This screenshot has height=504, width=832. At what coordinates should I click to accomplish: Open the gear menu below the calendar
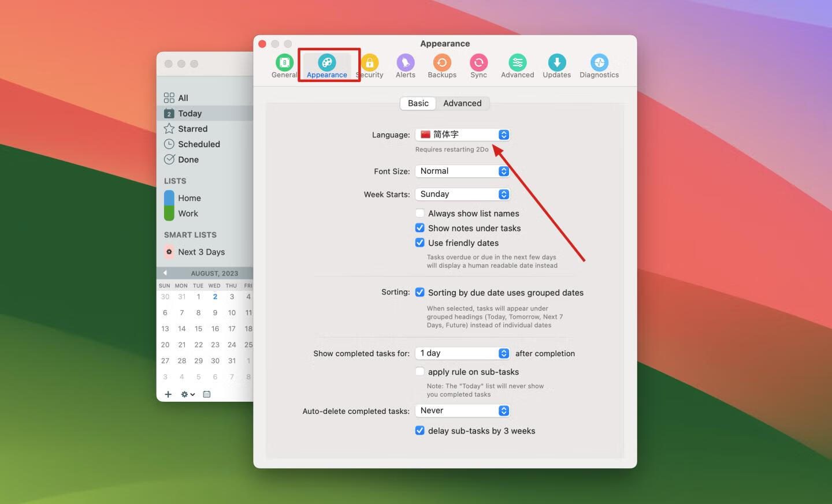tap(188, 394)
